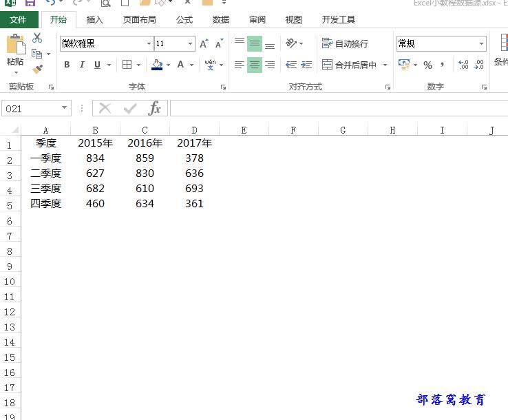Image resolution: width=508 pixels, height=420 pixels.
Task: Expand the border options arrow
Action: click(138, 65)
